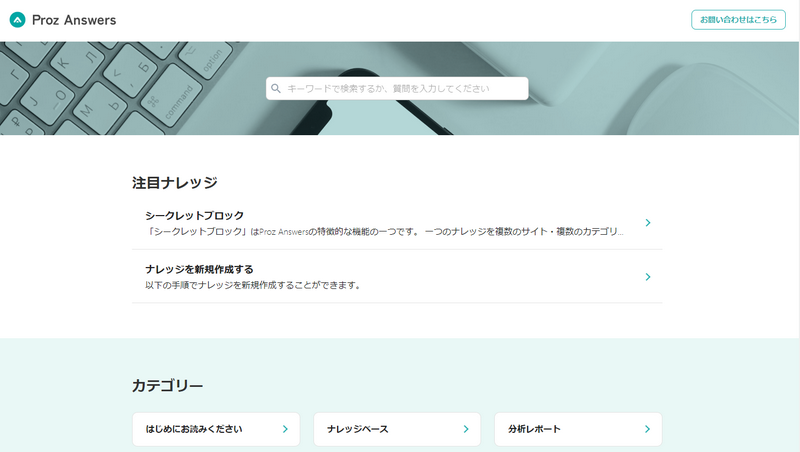The width and height of the screenshot is (800, 452).
Task: Click the chevron arrow beside ナレッジを新規作成する
Action: click(x=648, y=277)
